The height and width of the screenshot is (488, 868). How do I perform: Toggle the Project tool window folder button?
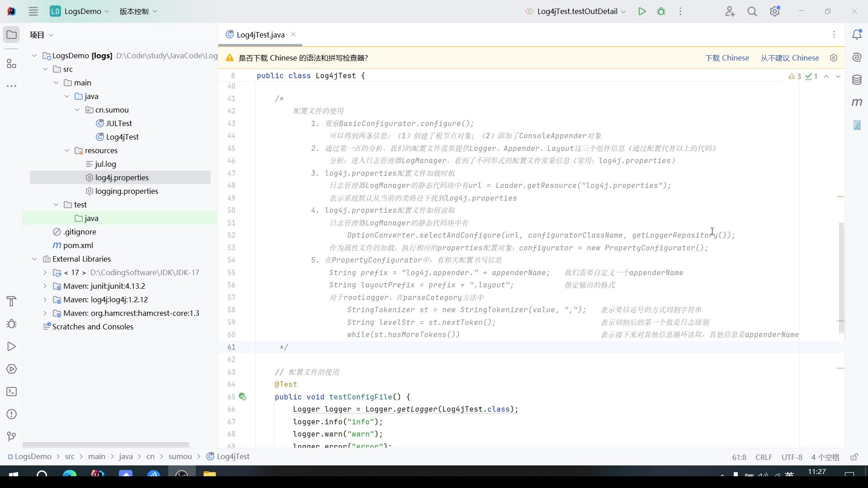tap(12, 35)
